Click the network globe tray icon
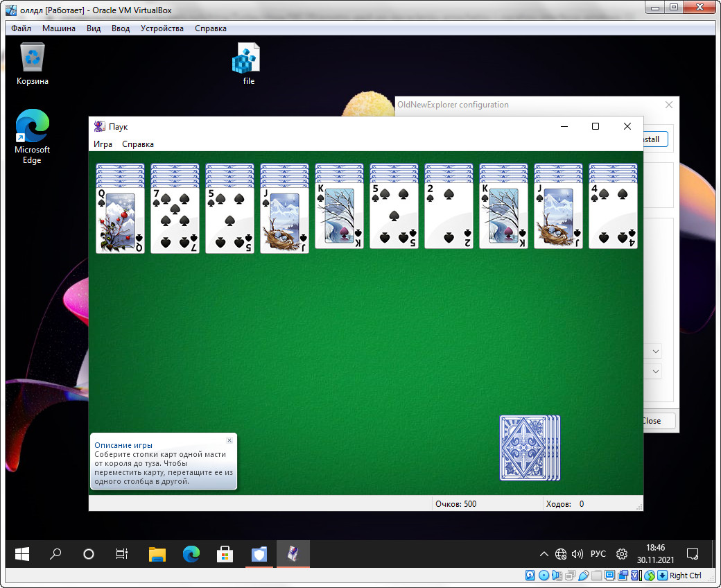Screen dimensions: 721x588 click(x=561, y=554)
